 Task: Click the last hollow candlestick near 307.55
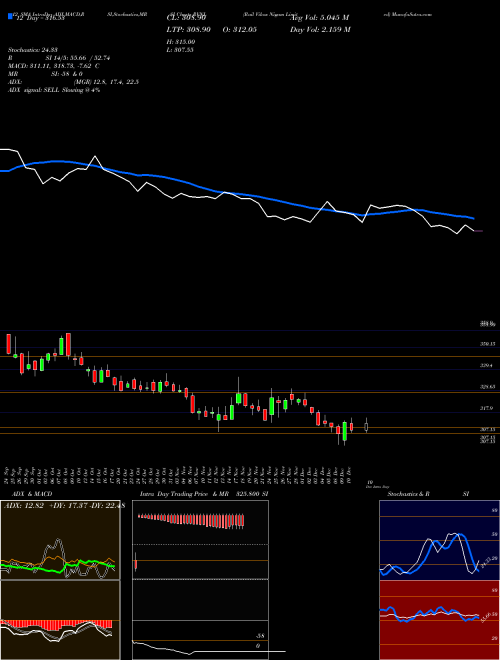(x=366, y=426)
